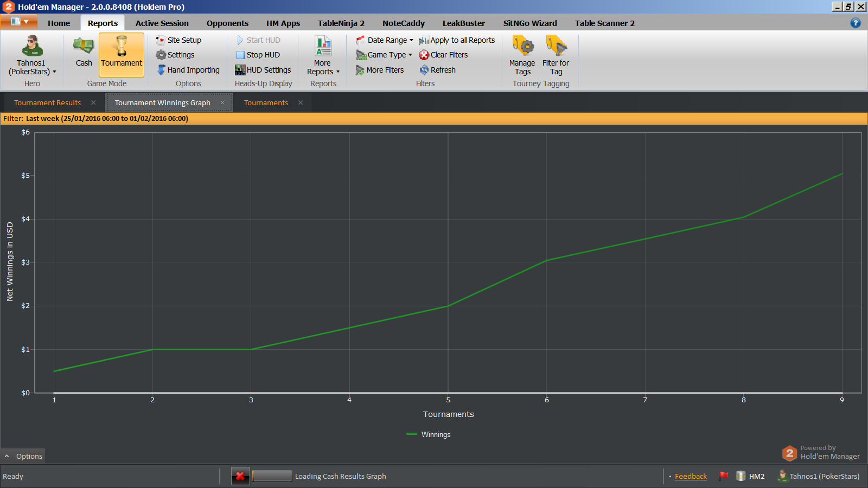Open Hand Importing settings

pyautogui.click(x=188, y=70)
